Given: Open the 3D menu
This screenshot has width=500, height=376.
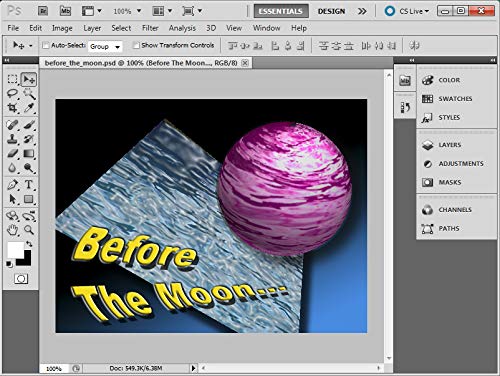Looking at the screenshot, I should [211, 28].
